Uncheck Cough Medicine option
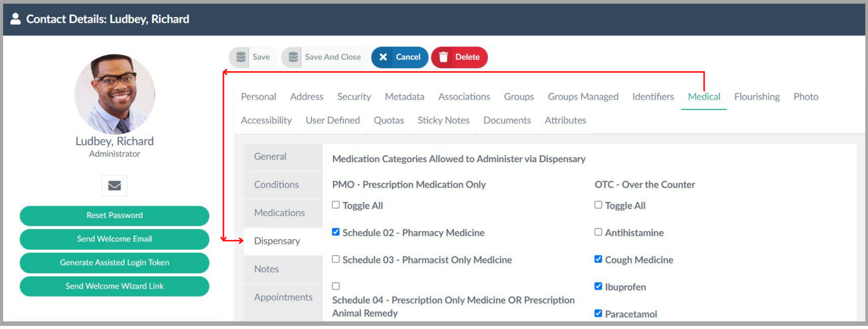868x329 pixels. [598, 259]
